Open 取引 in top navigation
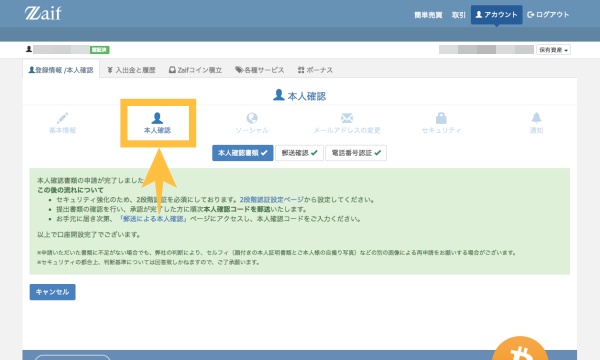This screenshot has height=360, width=600. coord(458,15)
